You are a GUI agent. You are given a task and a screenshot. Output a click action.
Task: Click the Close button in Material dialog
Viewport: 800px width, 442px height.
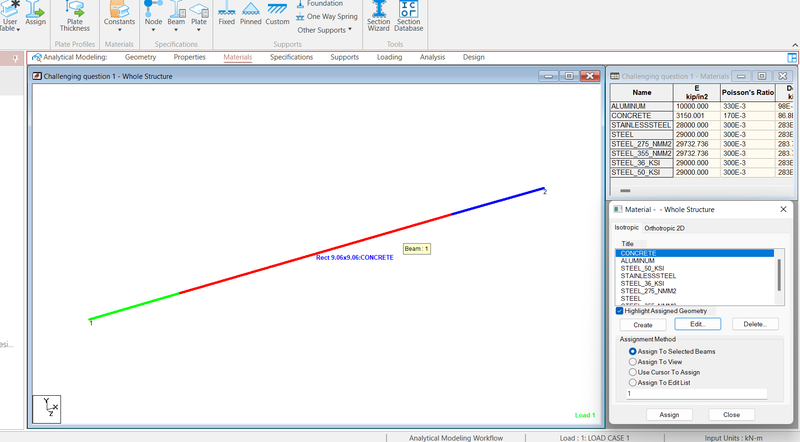731,414
